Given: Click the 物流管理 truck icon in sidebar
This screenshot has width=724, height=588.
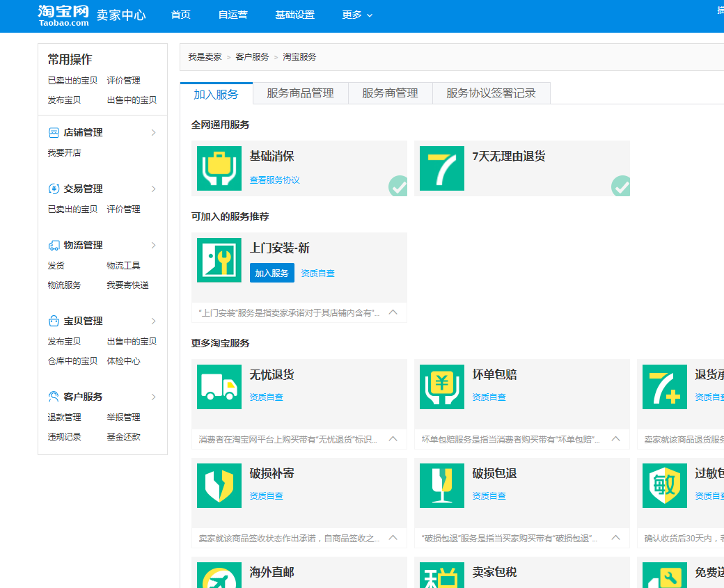Looking at the screenshot, I should tap(54, 246).
